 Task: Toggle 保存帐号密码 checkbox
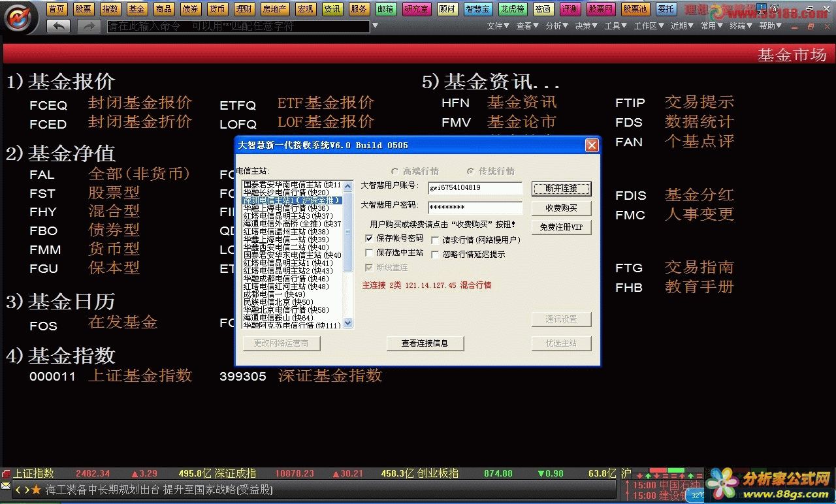tap(370, 238)
